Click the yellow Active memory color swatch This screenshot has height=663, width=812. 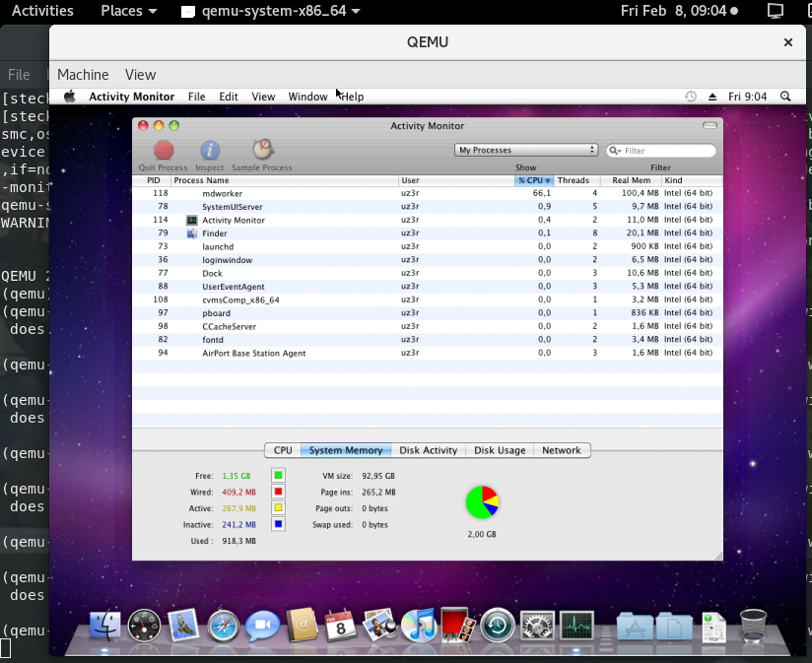278,507
